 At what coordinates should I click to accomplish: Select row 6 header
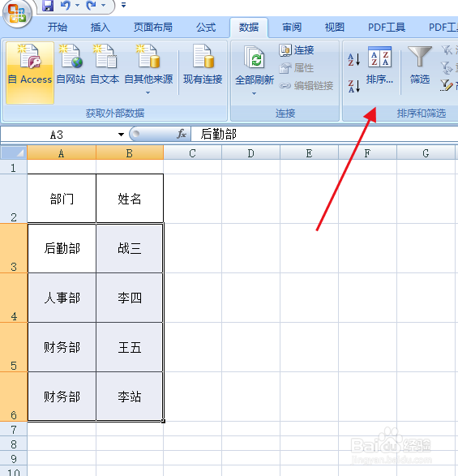click(13, 397)
